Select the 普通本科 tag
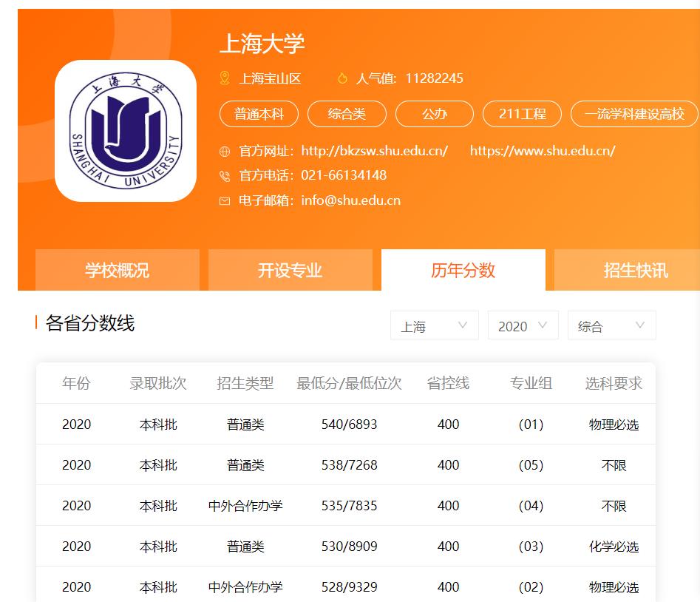 [259, 114]
